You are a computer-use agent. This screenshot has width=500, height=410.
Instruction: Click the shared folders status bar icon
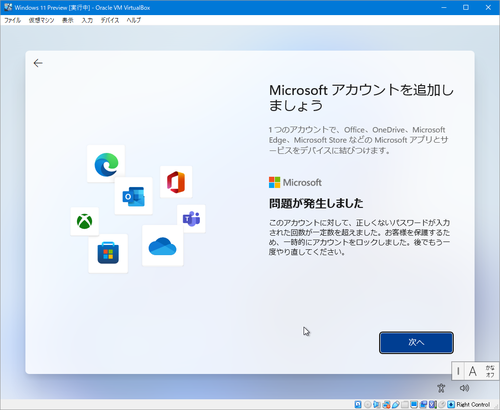pos(405,404)
